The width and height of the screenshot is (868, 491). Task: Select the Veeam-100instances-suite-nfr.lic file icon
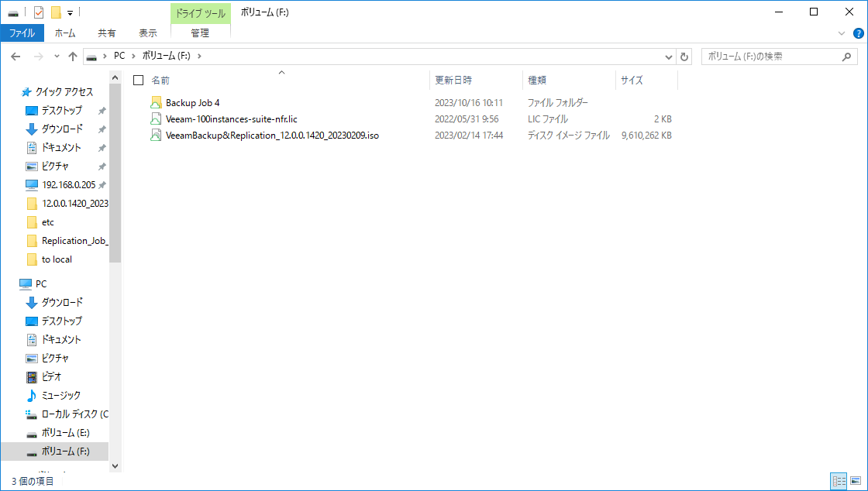pos(156,119)
